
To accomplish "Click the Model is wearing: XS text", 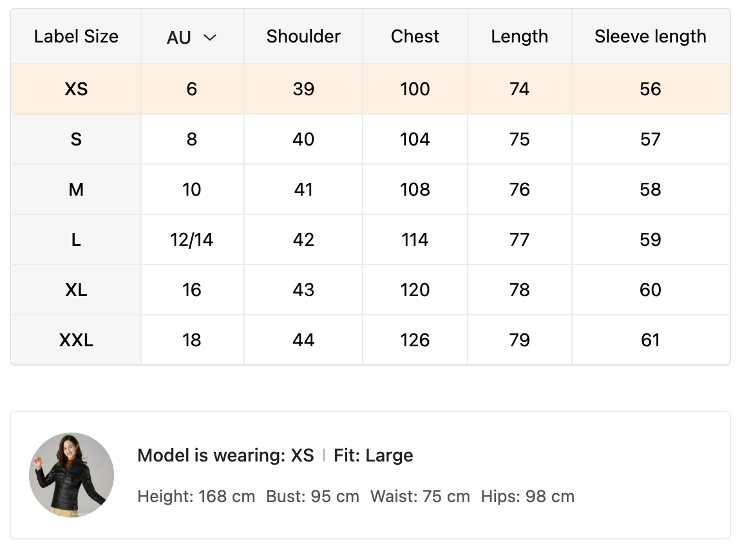I will tap(225, 456).
